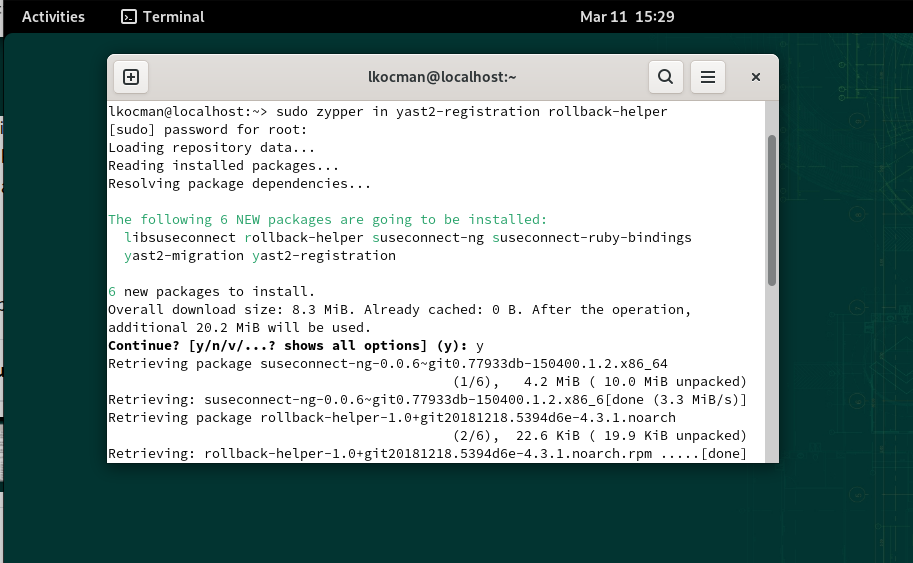Open the terminal hamburger menu

click(x=707, y=77)
